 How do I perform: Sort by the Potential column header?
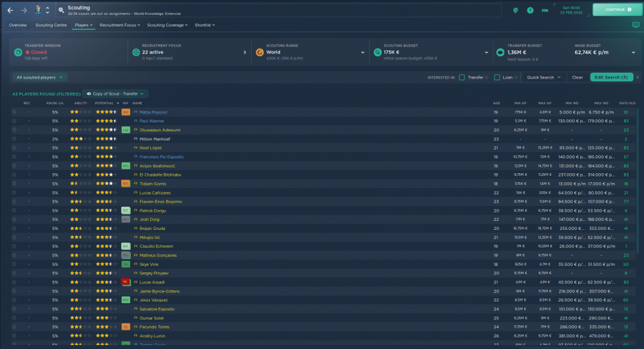104,103
